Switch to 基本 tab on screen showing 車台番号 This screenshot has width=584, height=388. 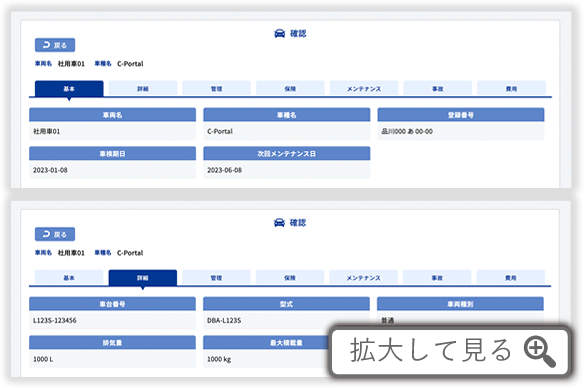pos(69,278)
